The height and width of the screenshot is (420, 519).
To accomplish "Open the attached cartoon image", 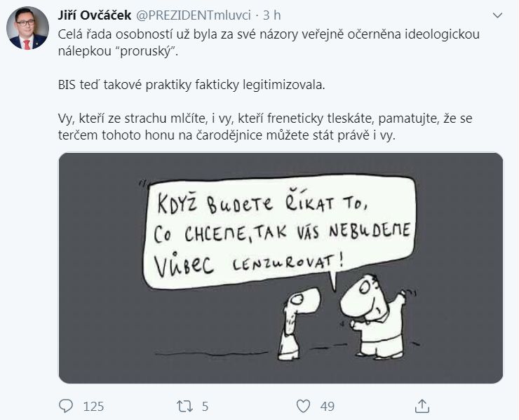I will pyautogui.click(x=281, y=268).
